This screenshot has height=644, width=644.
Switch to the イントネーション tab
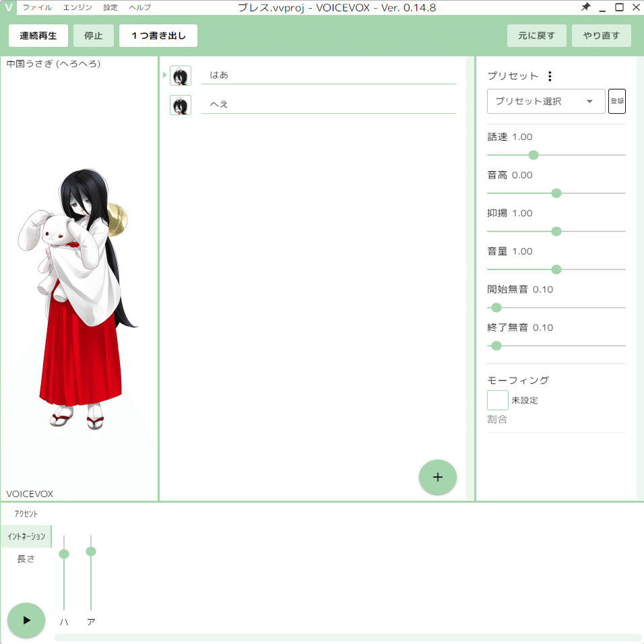pos(26,536)
